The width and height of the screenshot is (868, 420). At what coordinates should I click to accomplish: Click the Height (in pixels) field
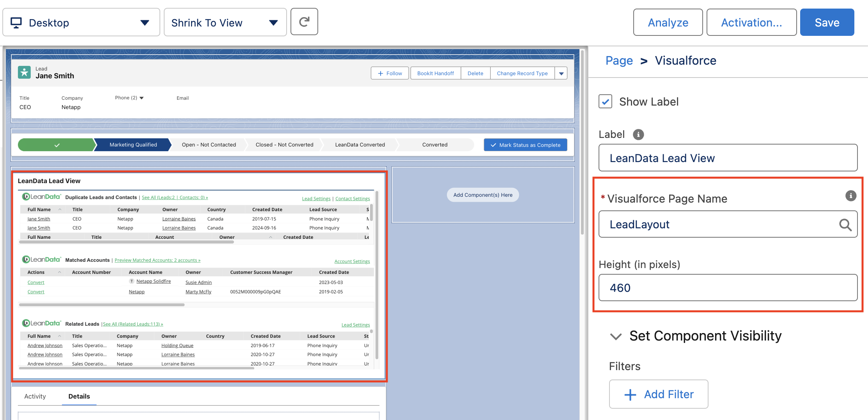click(728, 288)
